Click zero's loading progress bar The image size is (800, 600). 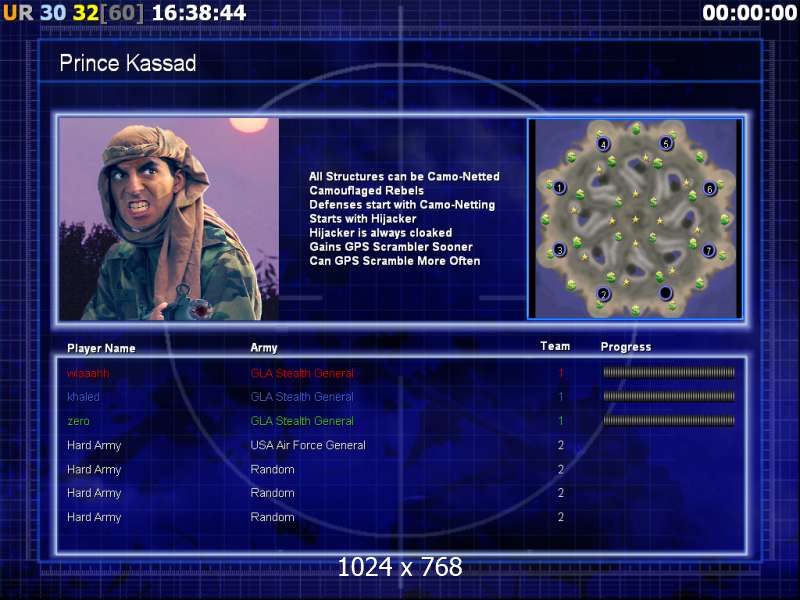(669, 420)
